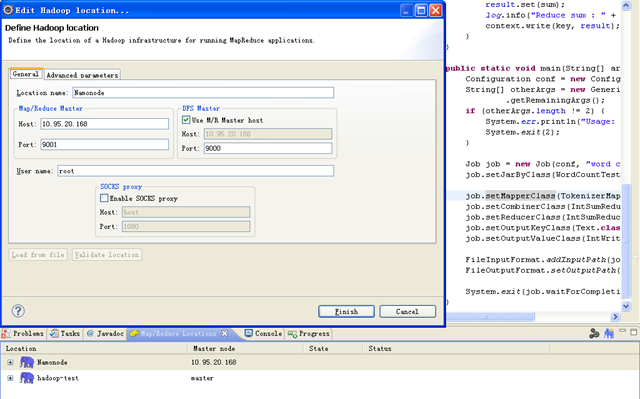The image size is (640, 399).
Task: Click the Load from file button
Action: 38,255
